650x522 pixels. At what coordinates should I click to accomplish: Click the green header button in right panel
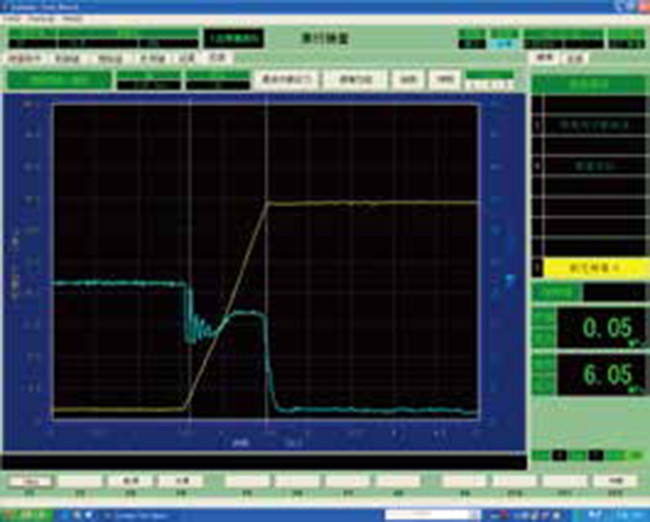[586, 85]
